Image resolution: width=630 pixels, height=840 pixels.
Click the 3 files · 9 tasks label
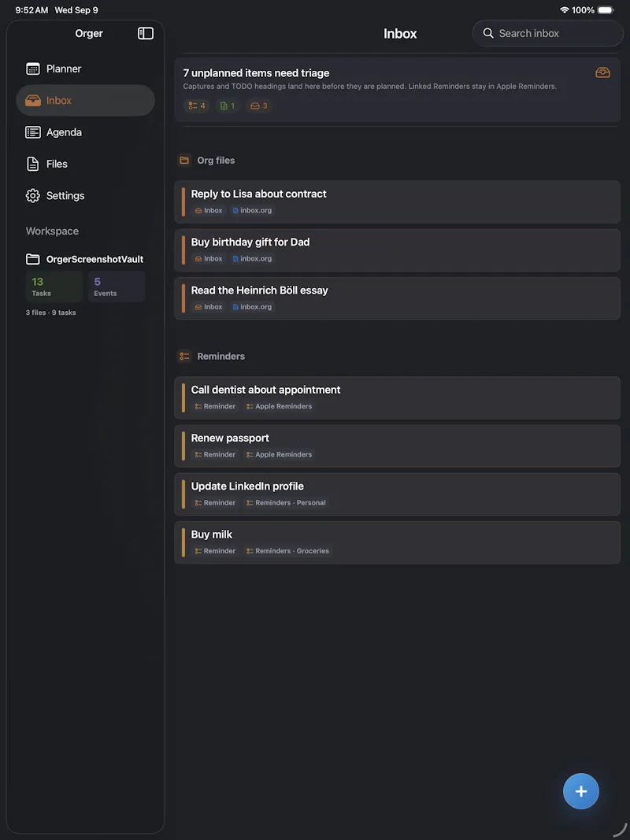[x=51, y=313]
